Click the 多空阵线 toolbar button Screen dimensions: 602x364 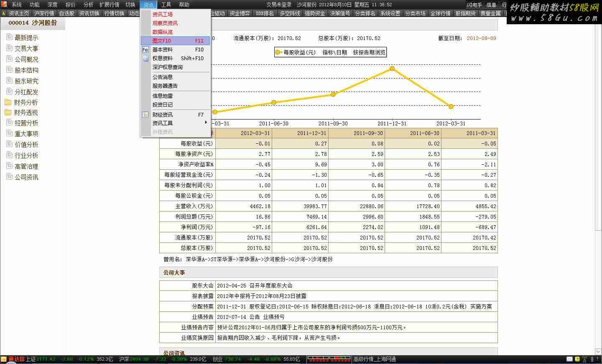pyautogui.click(x=290, y=13)
